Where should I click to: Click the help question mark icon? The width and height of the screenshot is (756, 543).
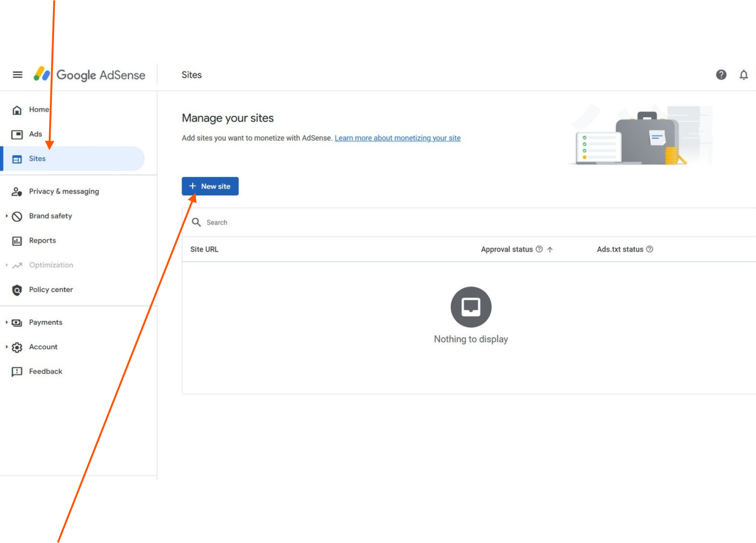721,75
